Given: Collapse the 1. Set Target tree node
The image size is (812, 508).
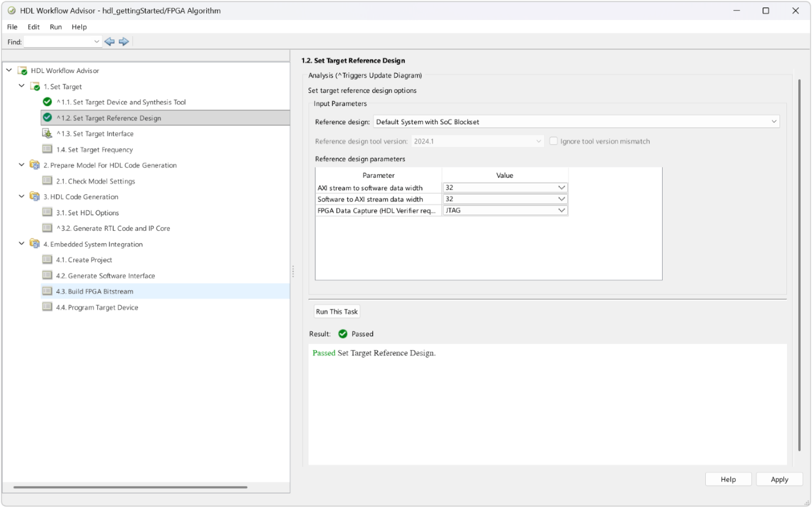Looking at the screenshot, I should click(x=22, y=86).
